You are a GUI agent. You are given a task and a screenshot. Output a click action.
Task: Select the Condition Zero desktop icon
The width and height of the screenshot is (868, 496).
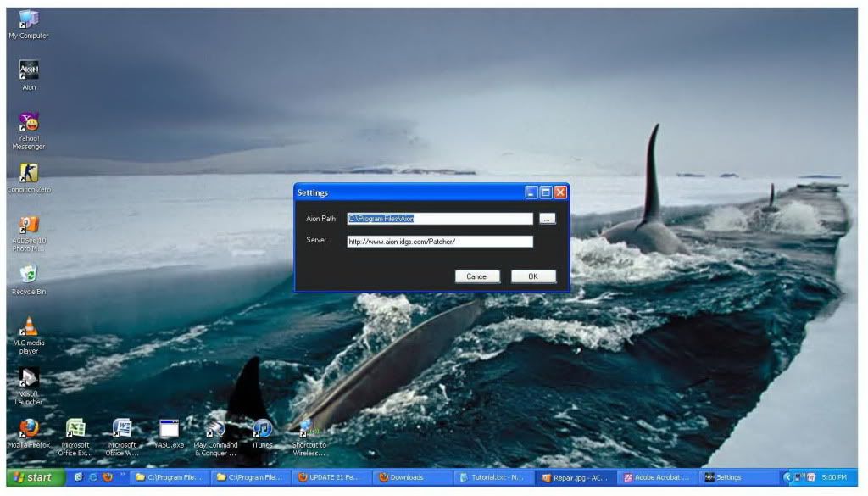29,174
